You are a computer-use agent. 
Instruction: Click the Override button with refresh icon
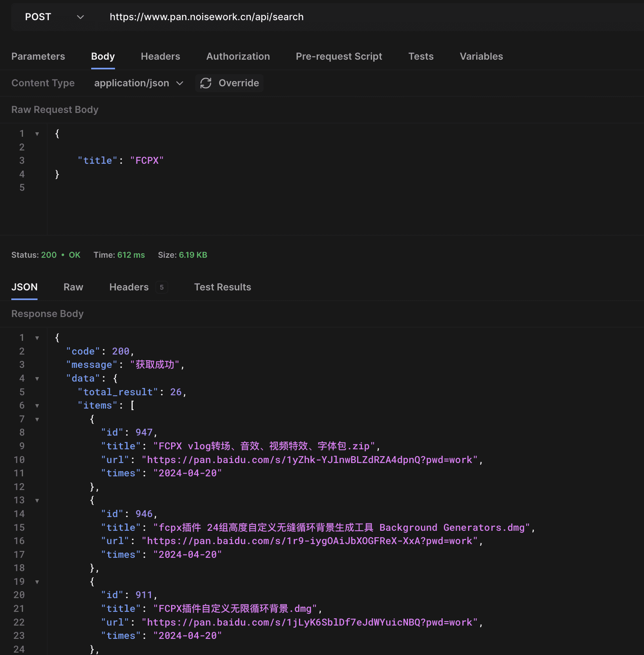click(x=230, y=83)
